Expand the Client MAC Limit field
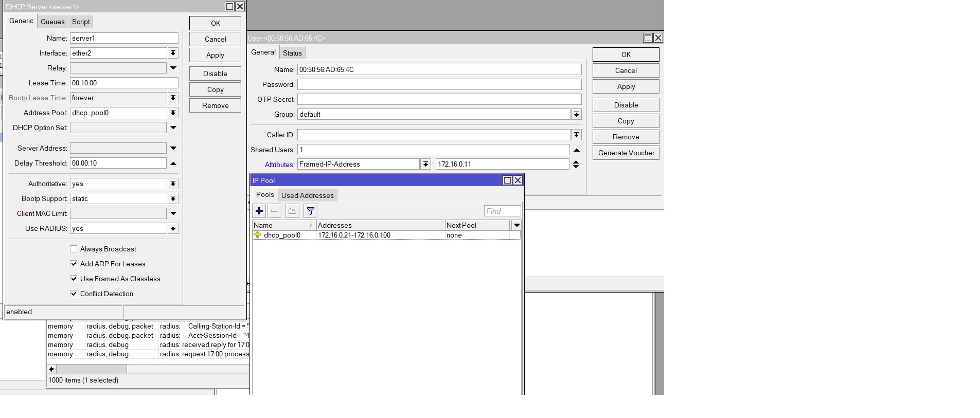This screenshot has height=418, width=980. pyautogui.click(x=173, y=213)
